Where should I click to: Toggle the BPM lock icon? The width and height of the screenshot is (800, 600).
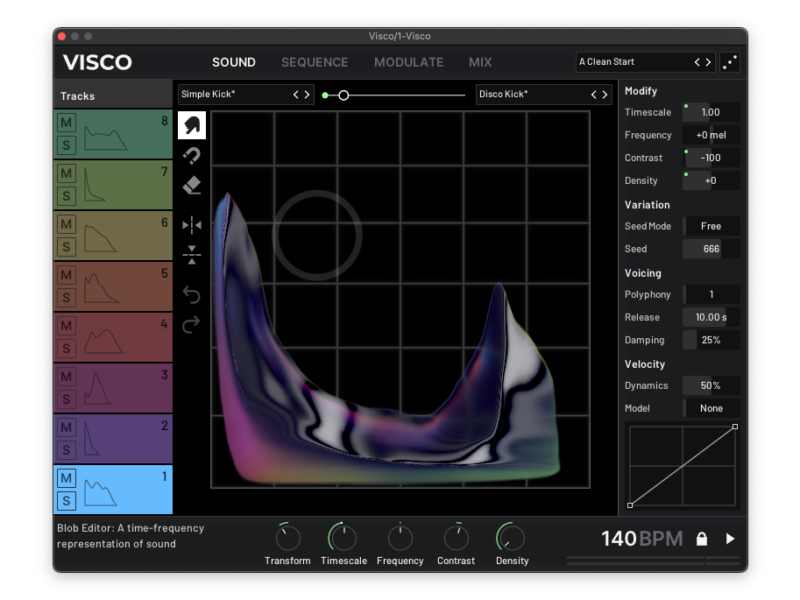702,539
